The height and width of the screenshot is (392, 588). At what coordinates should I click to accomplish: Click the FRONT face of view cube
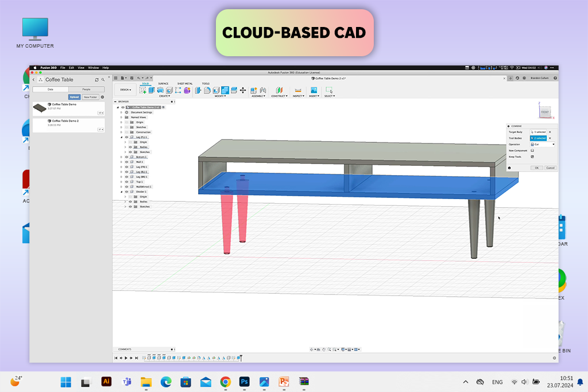click(545, 112)
